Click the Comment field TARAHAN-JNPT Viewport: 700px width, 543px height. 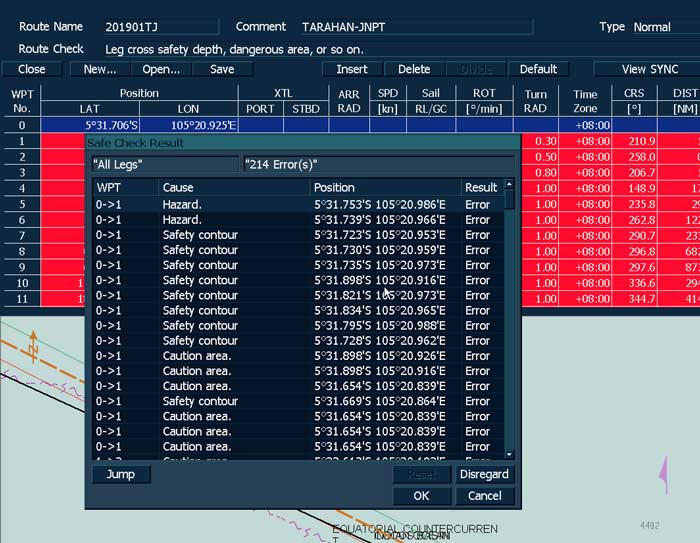[x=415, y=27]
